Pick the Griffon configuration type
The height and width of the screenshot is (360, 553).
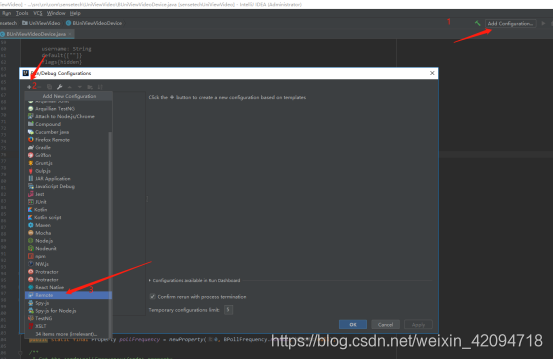click(x=68, y=155)
